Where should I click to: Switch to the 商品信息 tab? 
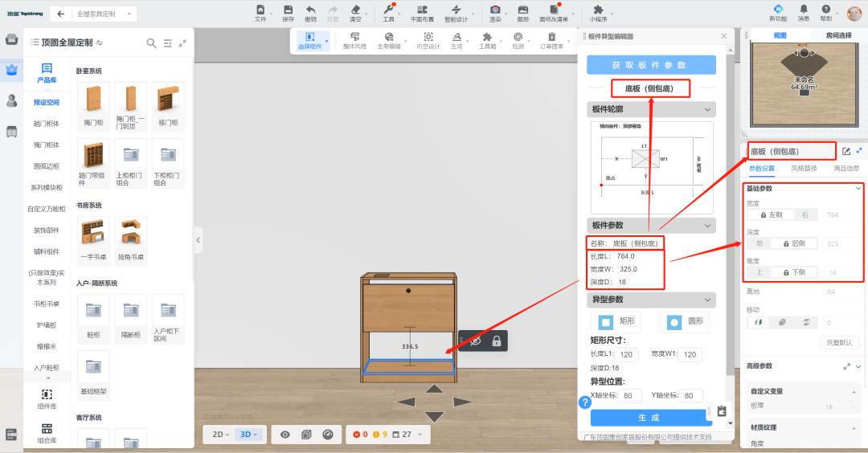click(846, 168)
